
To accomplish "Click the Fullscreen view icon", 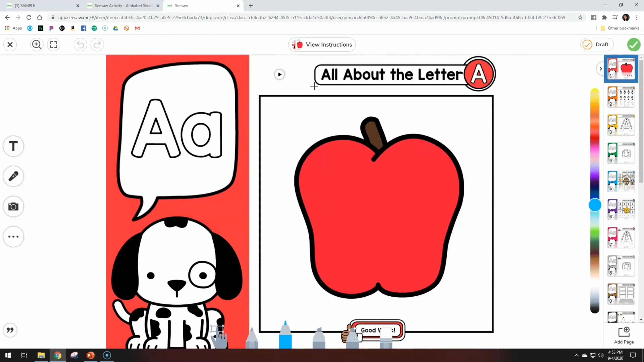I will click(53, 44).
